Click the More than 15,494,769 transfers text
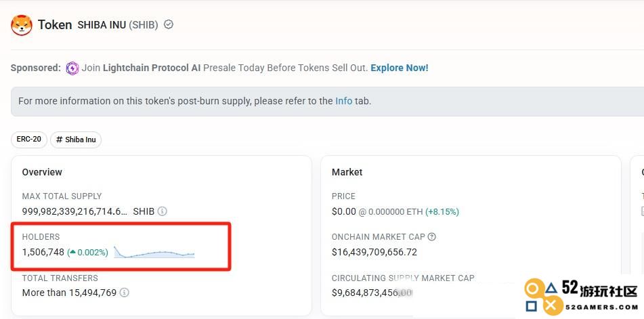644x319 pixels. click(x=69, y=293)
